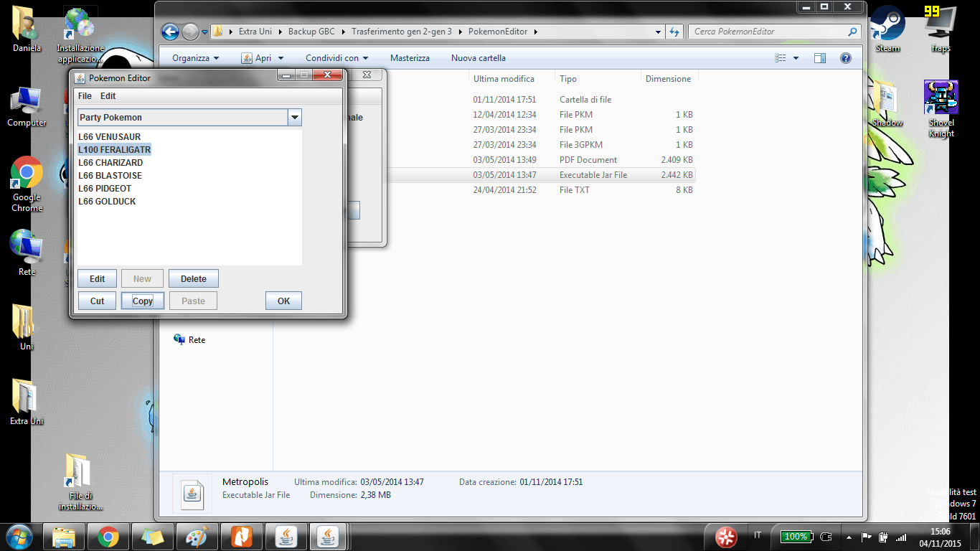Open the Computer desktop icon
Image resolution: width=980 pixels, height=551 pixels.
click(27, 106)
